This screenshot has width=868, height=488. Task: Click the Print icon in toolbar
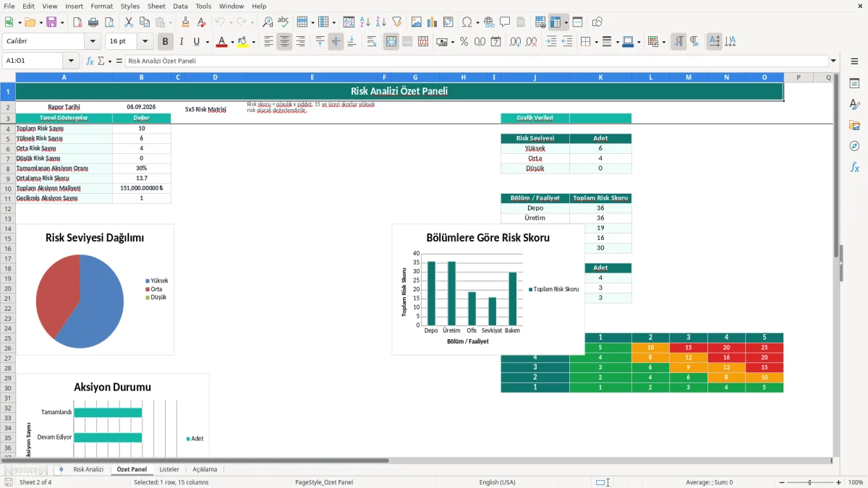point(93,22)
